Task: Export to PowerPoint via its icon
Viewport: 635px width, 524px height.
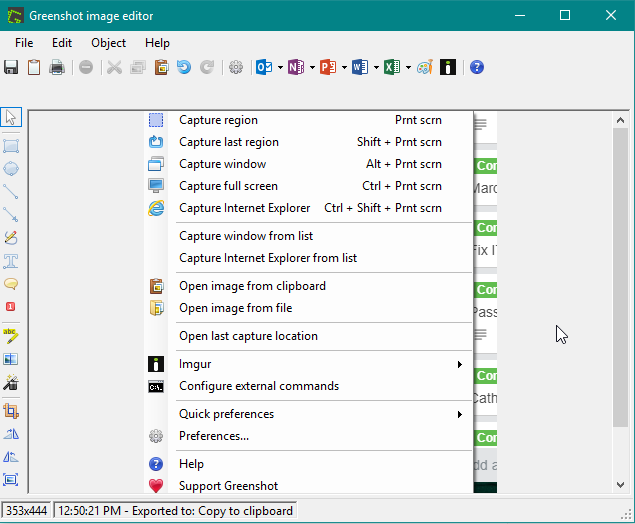Action: tap(328, 67)
